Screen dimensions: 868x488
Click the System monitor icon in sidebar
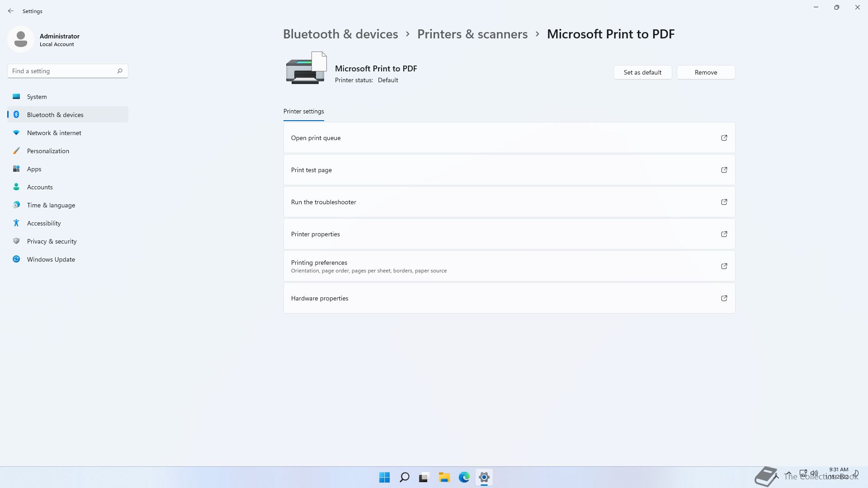tap(16, 96)
